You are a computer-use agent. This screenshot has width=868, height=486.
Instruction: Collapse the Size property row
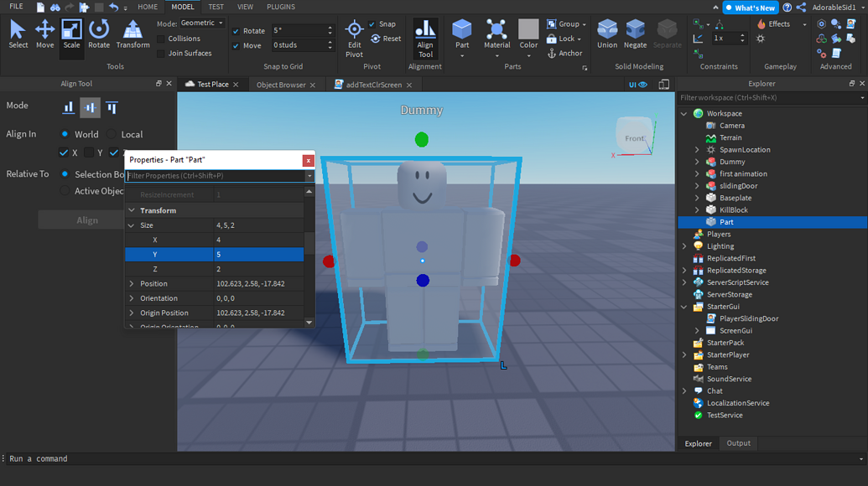131,225
